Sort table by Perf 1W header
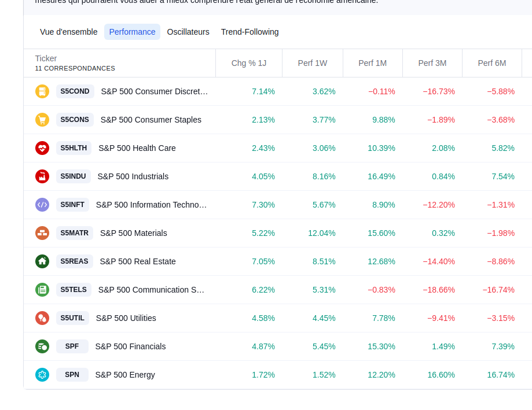The width and height of the screenshot is (532, 410). coord(313,63)
